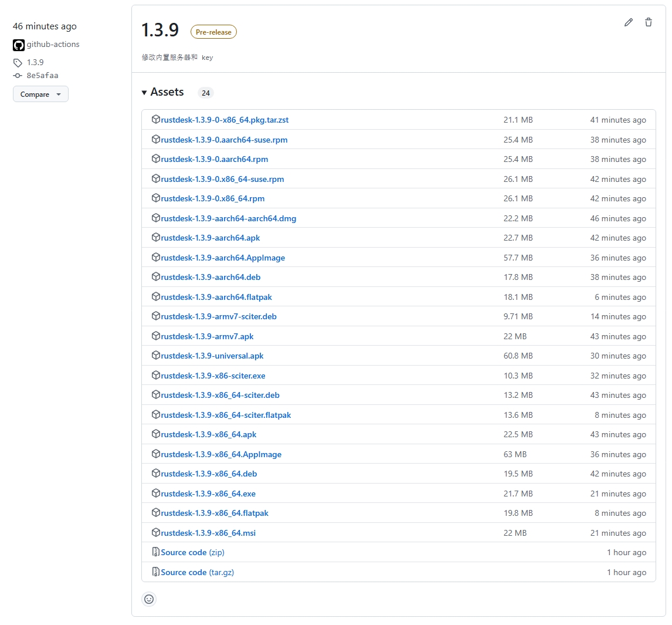Viewport: 672px width, 625px height.
Task: Click zip file icon for Source code (tar.gz)
Action: [156, 572]
